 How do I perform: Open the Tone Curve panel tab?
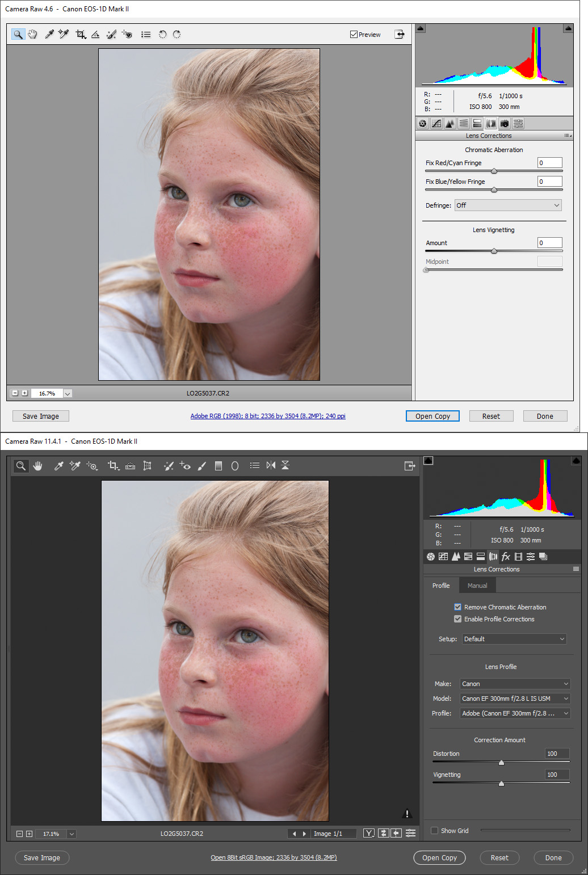coord(436,123)
